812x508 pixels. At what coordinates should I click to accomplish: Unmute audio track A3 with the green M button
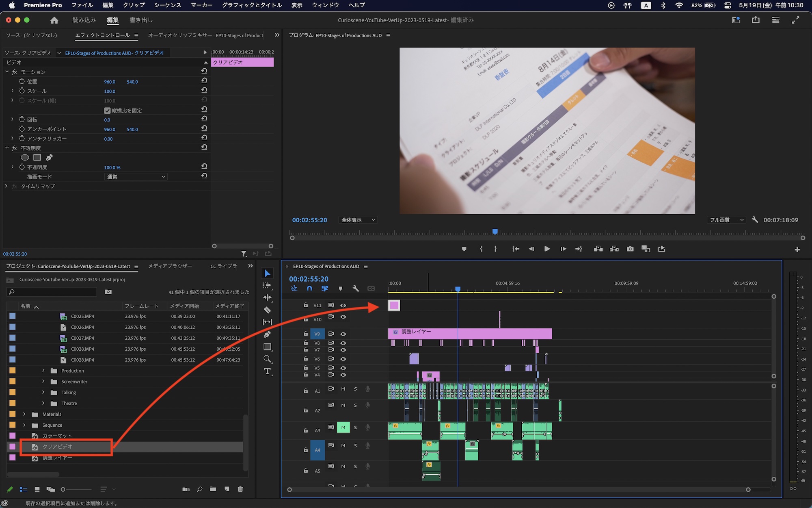click(343, 427)
